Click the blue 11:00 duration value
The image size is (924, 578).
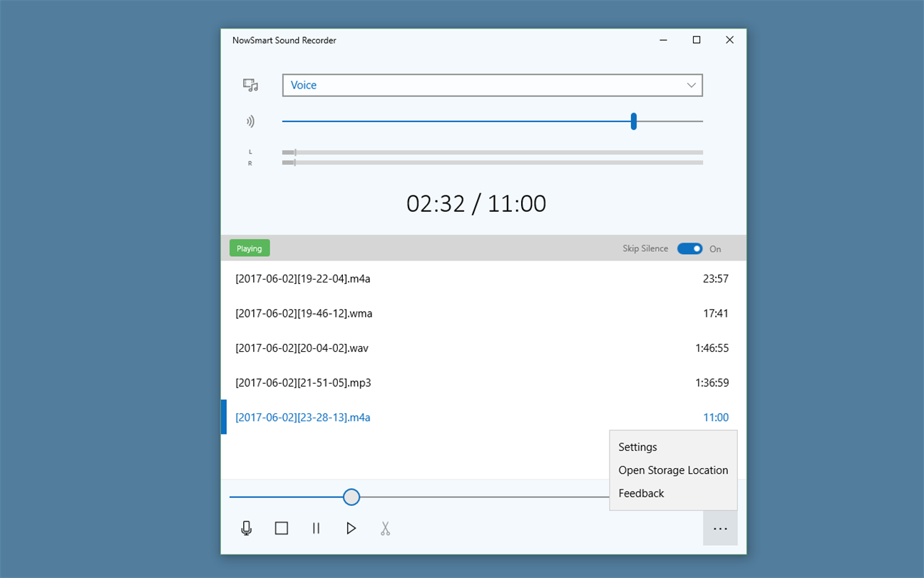tap(717, 417)
